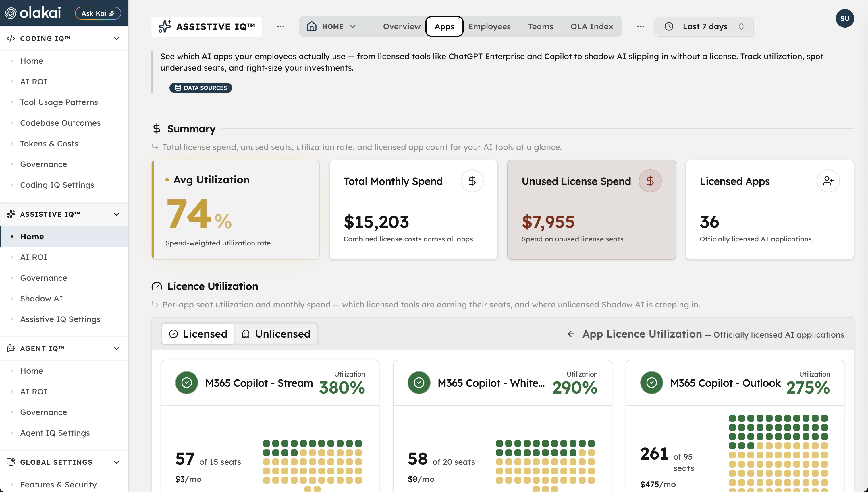The image size is (868, 492).
Task: Open Shadow AI page
Action: (41, 298)
